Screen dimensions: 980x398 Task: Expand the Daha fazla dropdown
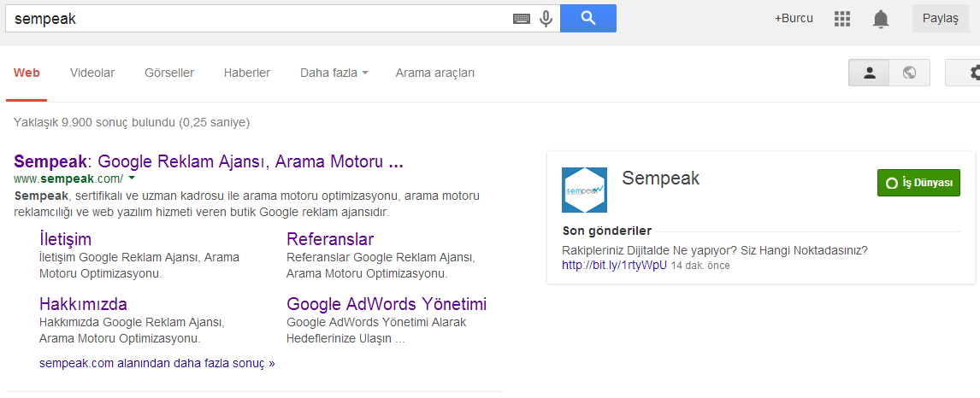click(x=334, y=73)
